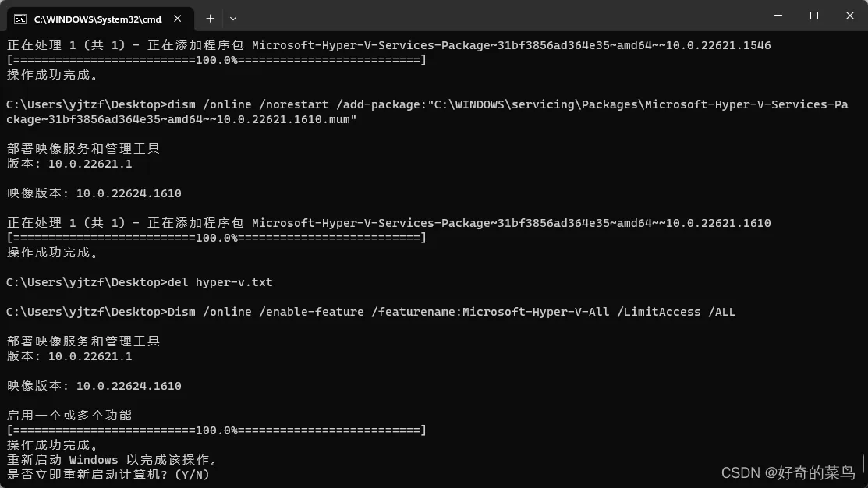Click the del hyper-v.txt command line
Viewport: 868px width, 488px height.
(140, 282)
